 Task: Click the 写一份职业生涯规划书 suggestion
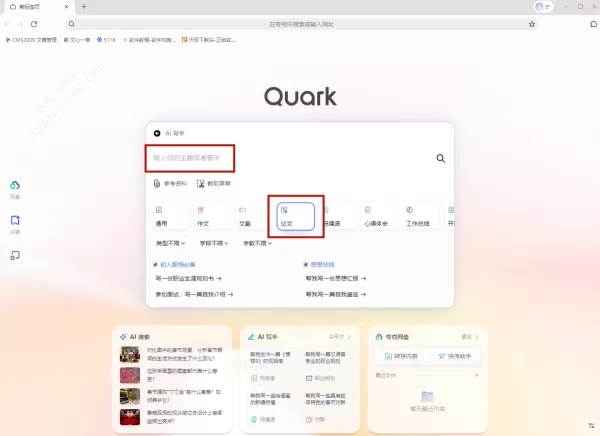point(188,279)
